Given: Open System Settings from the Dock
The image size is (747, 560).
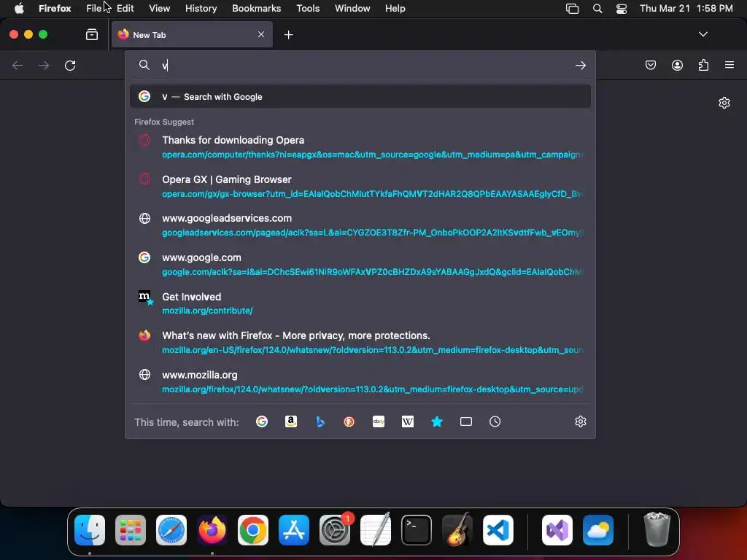Looking at the screenshot, I should coord(334,530).
